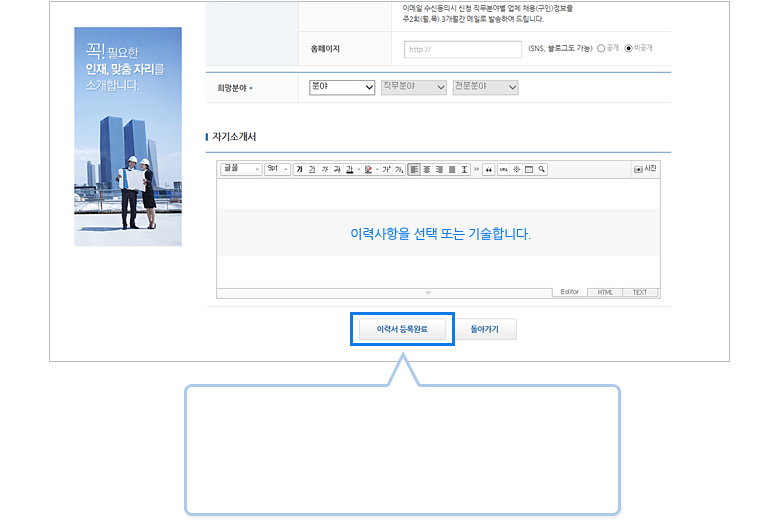Select the 비공개 radio button
Viewport: 780px width, 525px height.
point(629,48)
